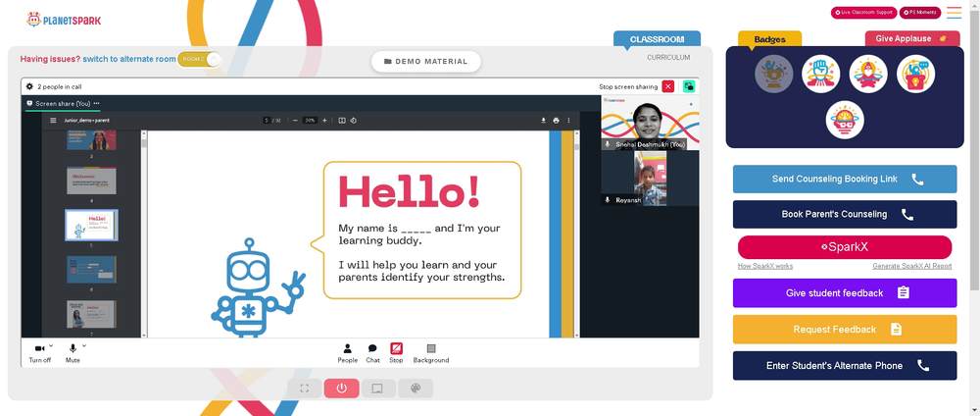The height and width of the screenshot is (416, 980).
Task: Click Reyansh's video tile
Action: click(x=650, y=179)
